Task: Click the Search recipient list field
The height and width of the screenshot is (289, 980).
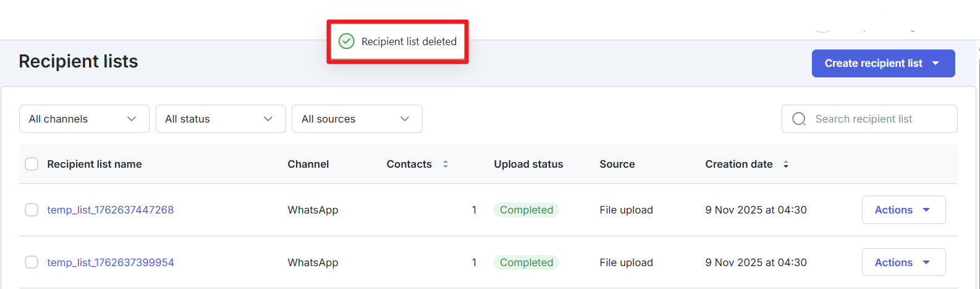Action: pos(877,119)
